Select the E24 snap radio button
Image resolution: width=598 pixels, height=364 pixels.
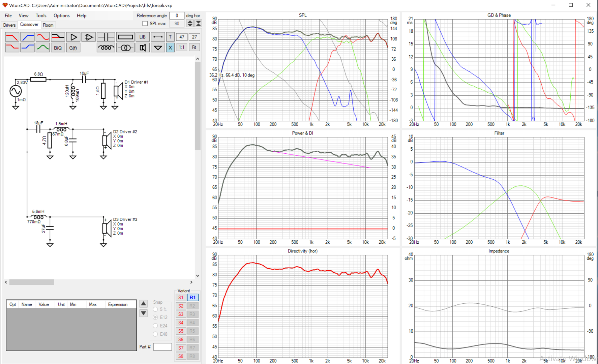coord(155,326)
